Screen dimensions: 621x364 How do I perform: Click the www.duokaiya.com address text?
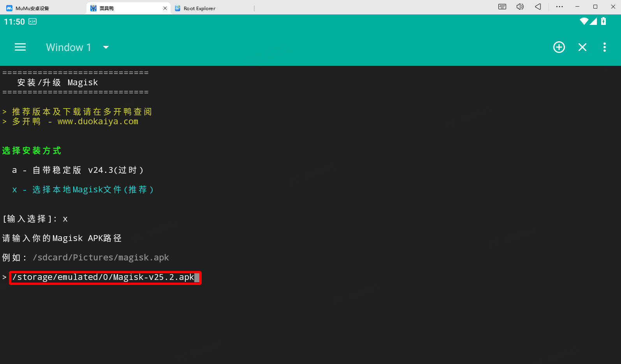coord(98,121)
